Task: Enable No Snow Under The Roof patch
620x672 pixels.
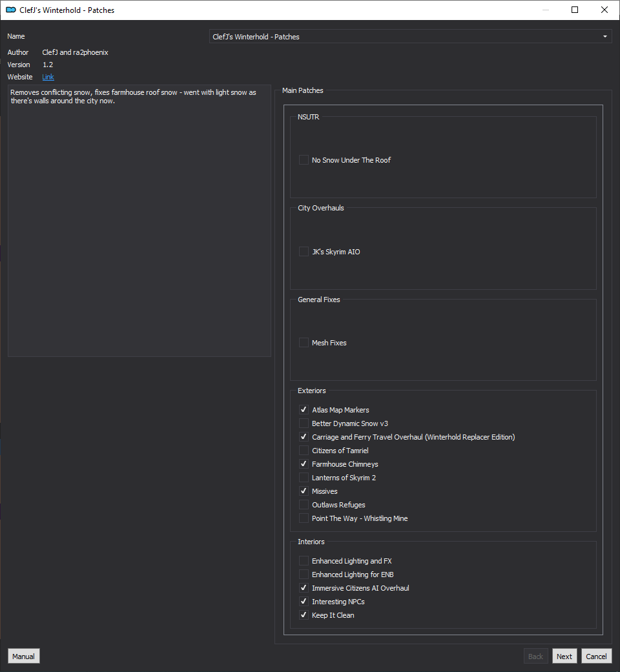Action: point(304,160)
